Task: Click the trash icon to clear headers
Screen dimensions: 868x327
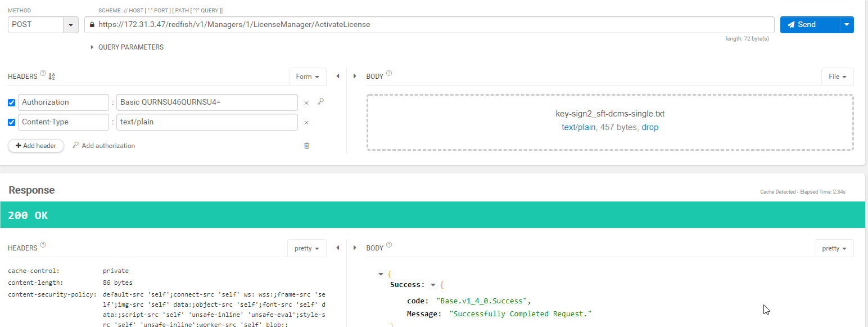Action: [x=306, y=146]
